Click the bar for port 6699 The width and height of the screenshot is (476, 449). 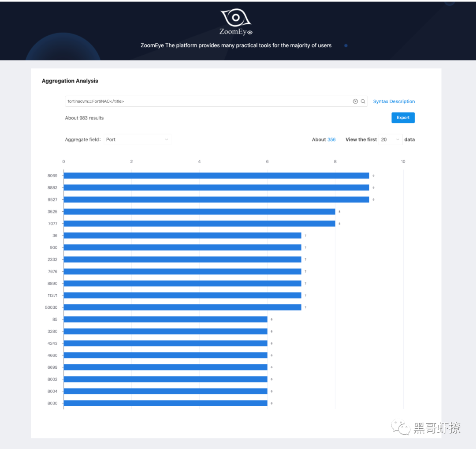click(x=165, y=367)
